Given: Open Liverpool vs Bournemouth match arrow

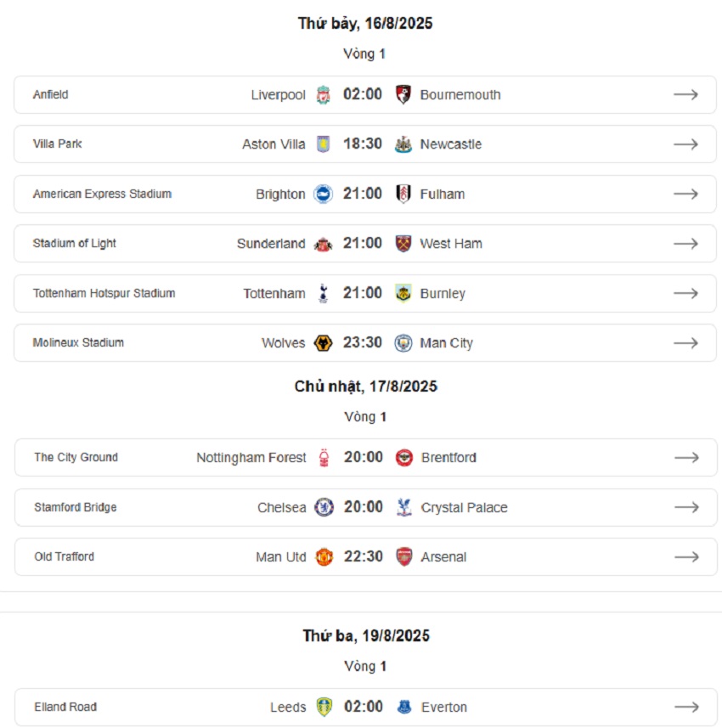Looking at the screenshot, I should (685, 94).
